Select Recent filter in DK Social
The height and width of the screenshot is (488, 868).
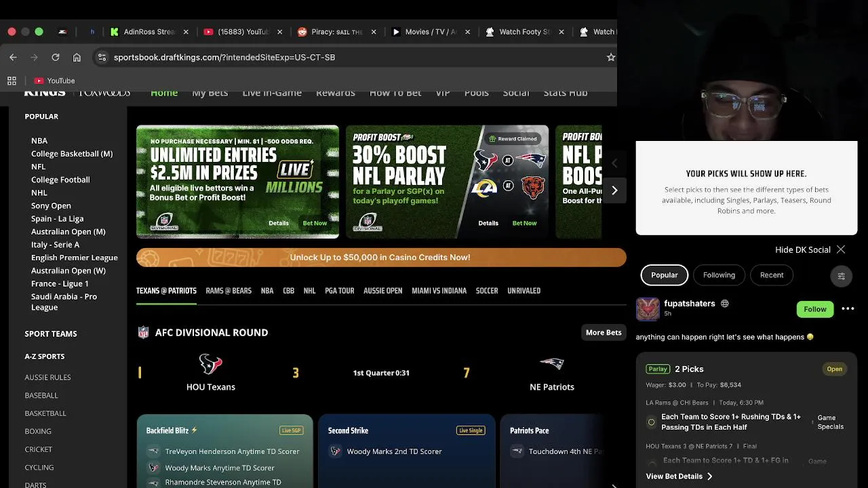pyautogui.click(x=772, y=275)
